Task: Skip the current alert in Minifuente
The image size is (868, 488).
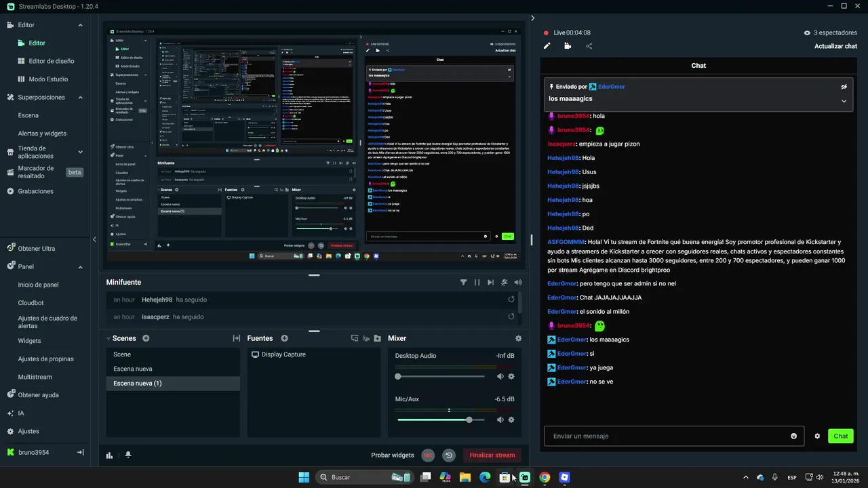Action: click(x=490, y=282)
